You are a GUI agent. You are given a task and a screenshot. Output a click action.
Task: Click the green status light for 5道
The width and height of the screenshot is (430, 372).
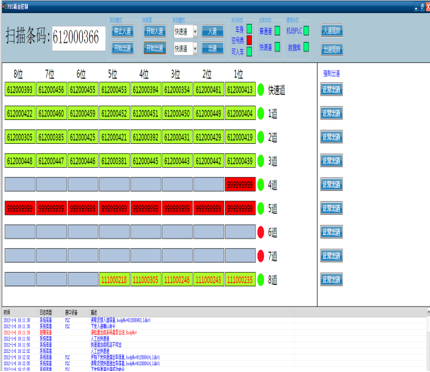point(261,208)
